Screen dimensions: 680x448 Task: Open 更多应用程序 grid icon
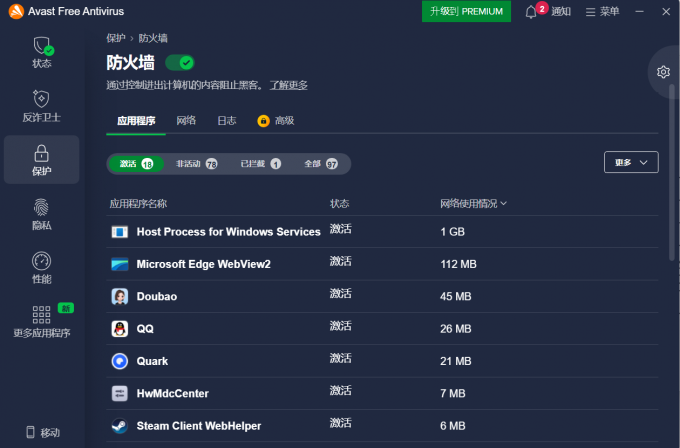pos(42,314)
